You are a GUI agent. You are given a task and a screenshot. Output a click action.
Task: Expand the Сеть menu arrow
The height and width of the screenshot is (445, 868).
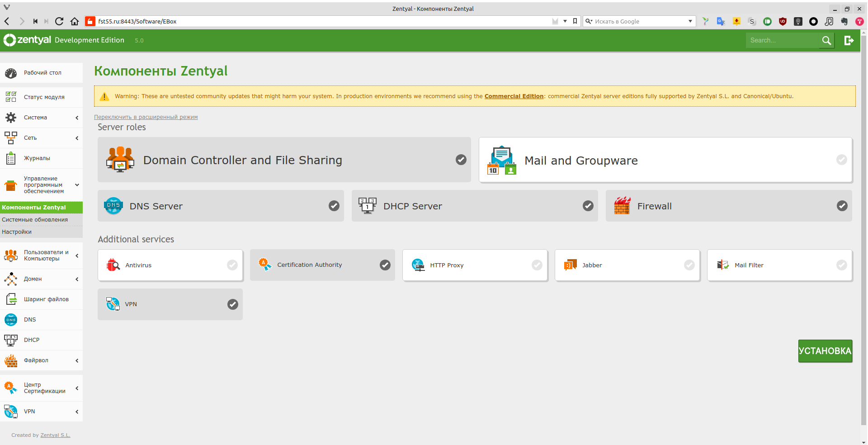tap(77, 138)
